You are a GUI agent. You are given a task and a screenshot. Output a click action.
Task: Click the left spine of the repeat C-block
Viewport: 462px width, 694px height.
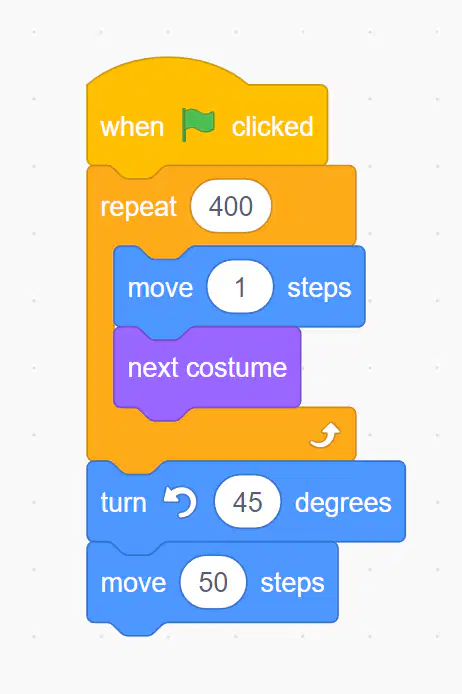click(x=100, y=327)
